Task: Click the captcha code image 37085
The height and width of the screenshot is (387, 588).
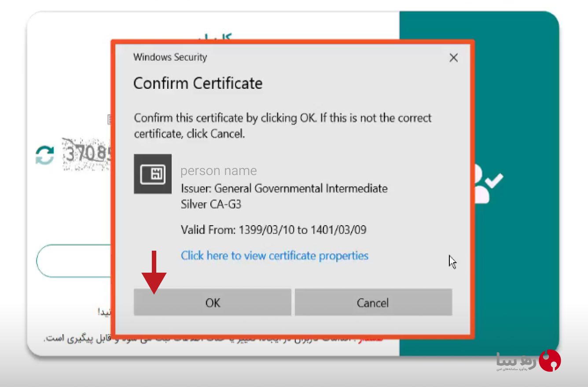Action: click(x=87, y=154)
